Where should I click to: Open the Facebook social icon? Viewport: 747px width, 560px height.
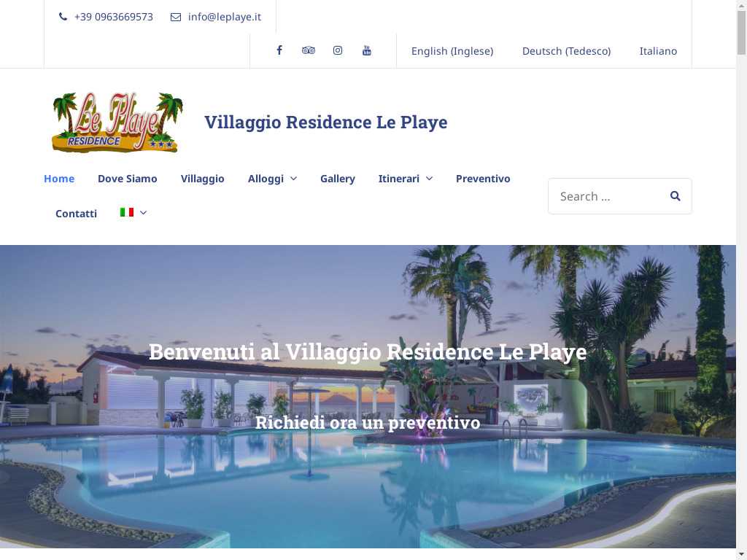(x=279, y=50)
